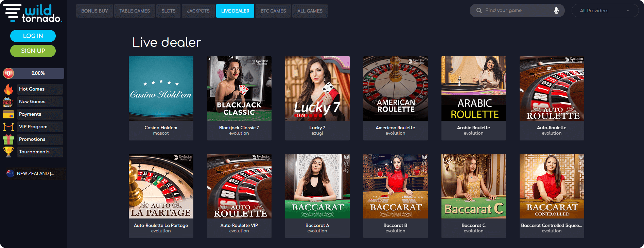Screen dimensions: 644x248
Task: Open the Jackpots category tab
Action: pos(198,11)
